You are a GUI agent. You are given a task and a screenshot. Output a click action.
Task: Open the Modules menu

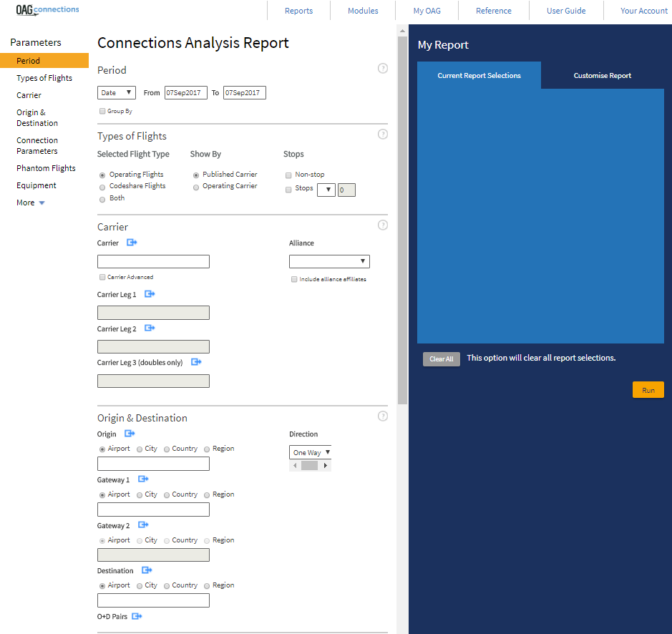363,11
